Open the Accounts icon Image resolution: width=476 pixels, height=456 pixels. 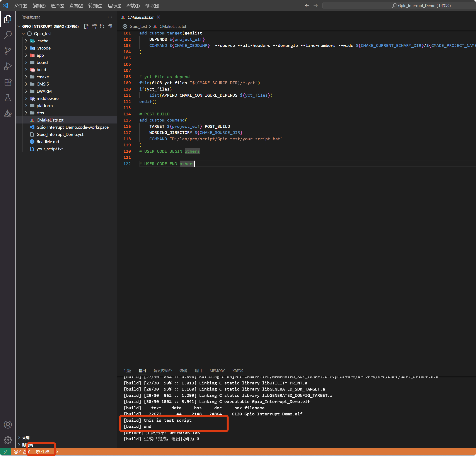pos(8,424)
